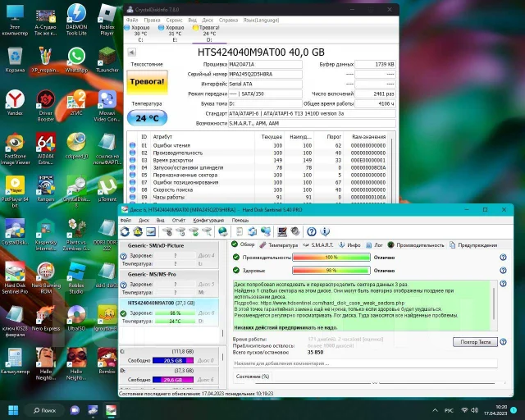Click the document report icon in Sentinel toolbar
This screenshot has width=525, height=420.
(x=240, y=231)
